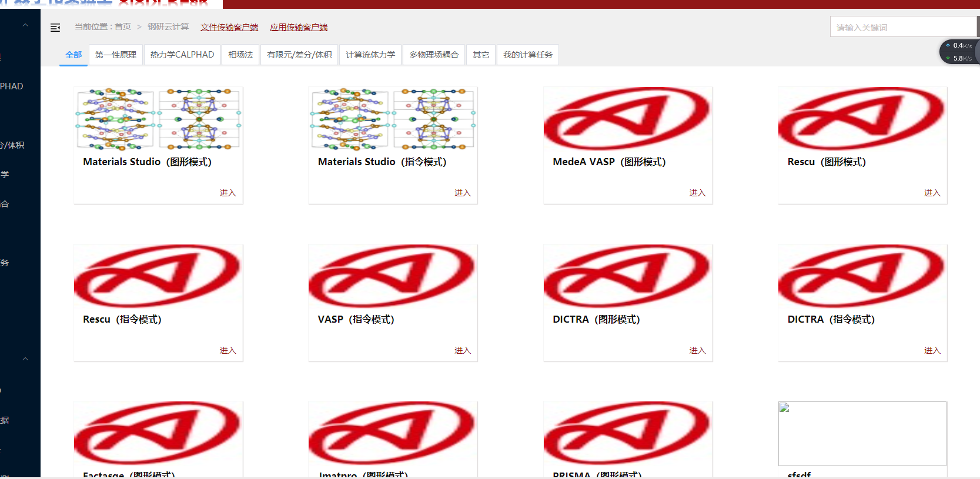Click the VASP (指令模式) title text
This screenshot has height=479, width=980.
(356, 319)
